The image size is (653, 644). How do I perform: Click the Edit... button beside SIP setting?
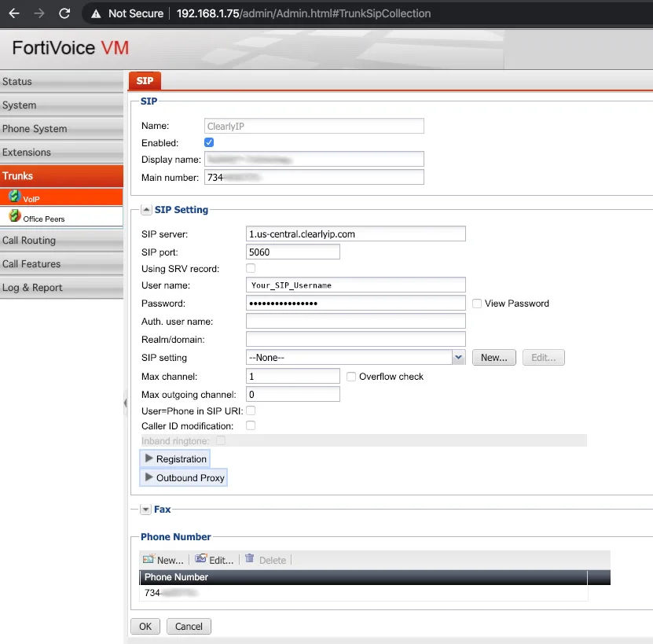click(544, 357)
